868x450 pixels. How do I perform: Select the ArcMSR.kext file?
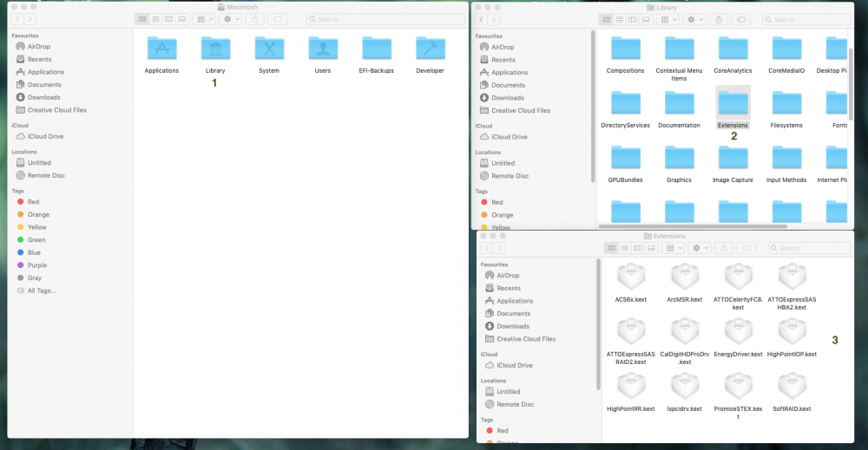685,277
